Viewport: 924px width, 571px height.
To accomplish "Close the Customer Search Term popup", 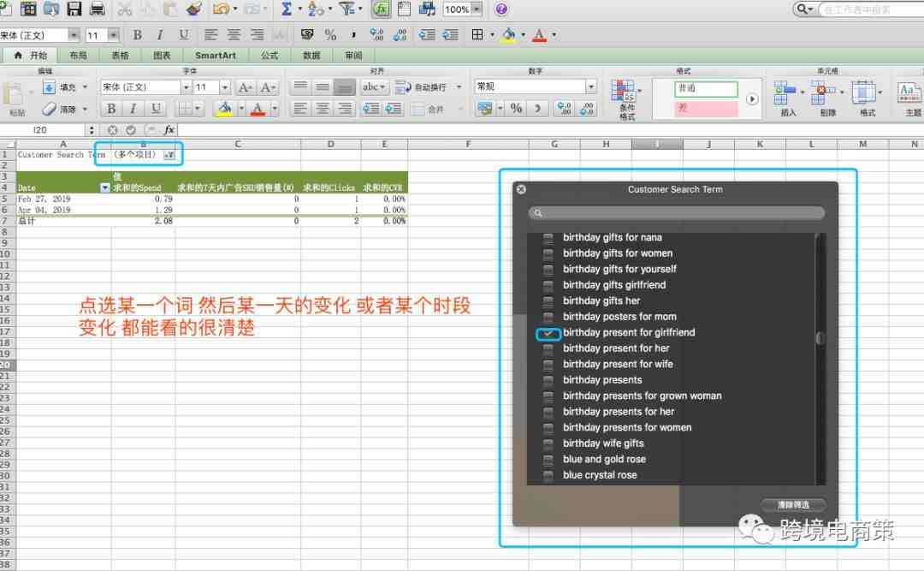I will tap(521, 189).
